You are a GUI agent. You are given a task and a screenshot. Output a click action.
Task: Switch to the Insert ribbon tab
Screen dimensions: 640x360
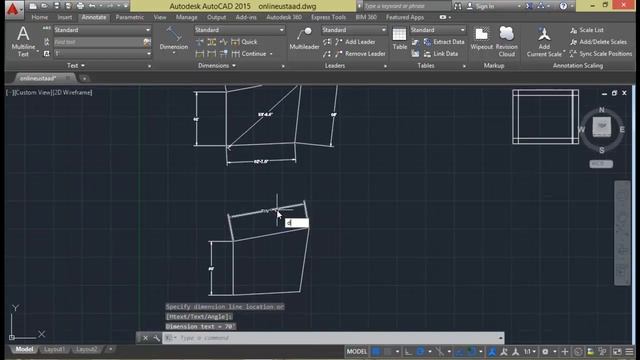click(x=64, y=17)
